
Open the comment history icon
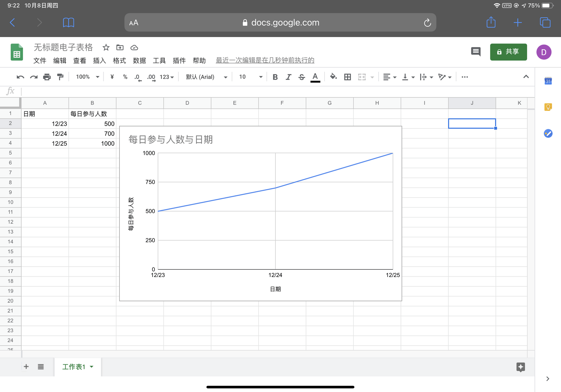tap(476, 52)
